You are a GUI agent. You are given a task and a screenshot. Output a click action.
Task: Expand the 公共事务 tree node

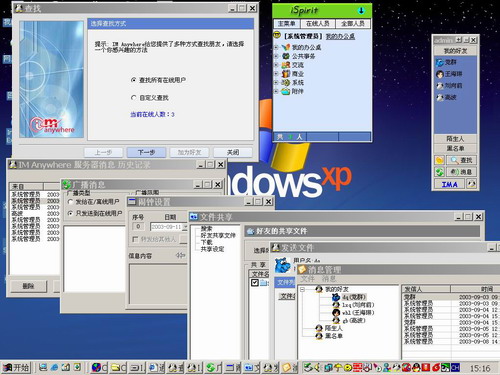click(x=276, y=56)
